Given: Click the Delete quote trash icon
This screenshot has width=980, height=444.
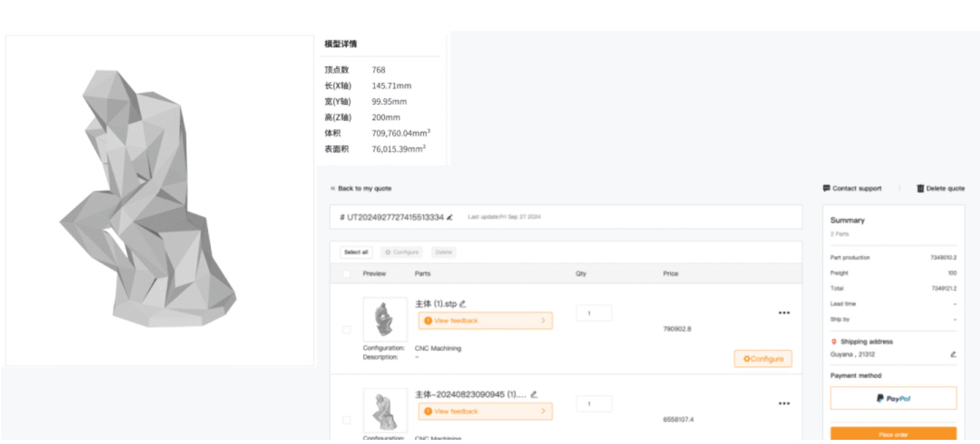Looking at the screenshot, I should pyautogui.click(x=920, y=188).
